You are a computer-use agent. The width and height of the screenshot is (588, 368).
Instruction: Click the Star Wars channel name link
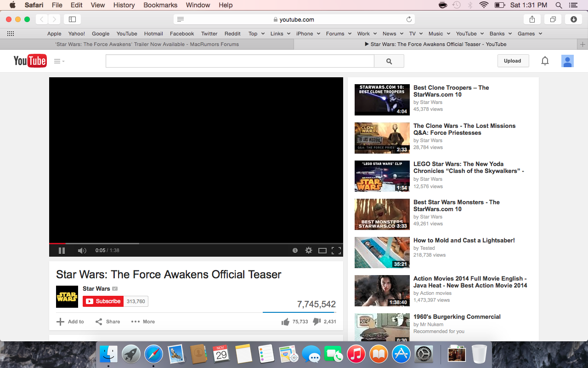96,288
